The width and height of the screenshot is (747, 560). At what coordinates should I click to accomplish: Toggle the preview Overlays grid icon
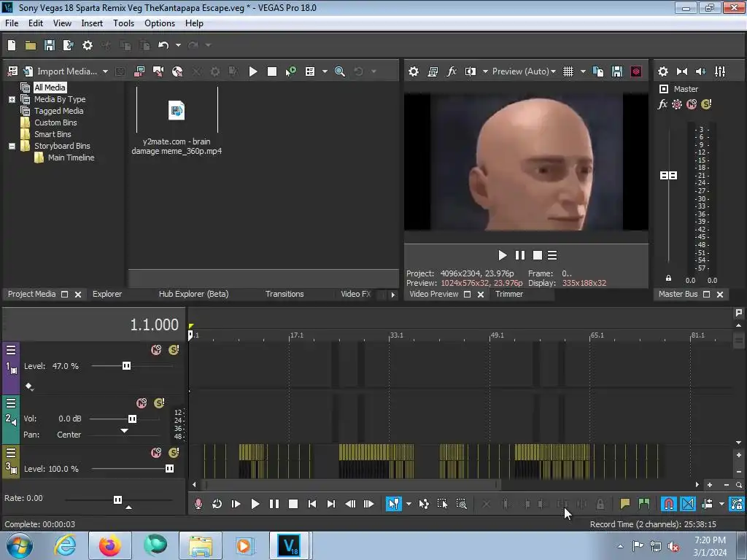click(568, 71)
